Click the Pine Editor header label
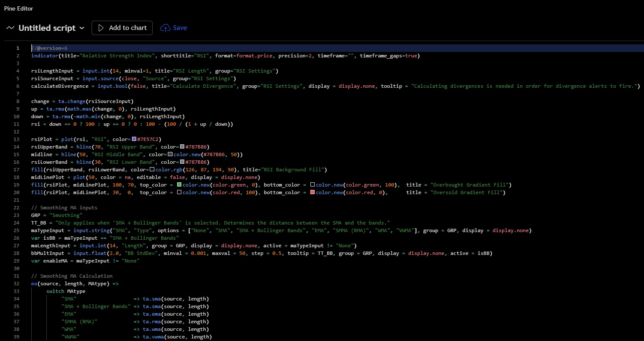644x341 pixels. (19, 8)
